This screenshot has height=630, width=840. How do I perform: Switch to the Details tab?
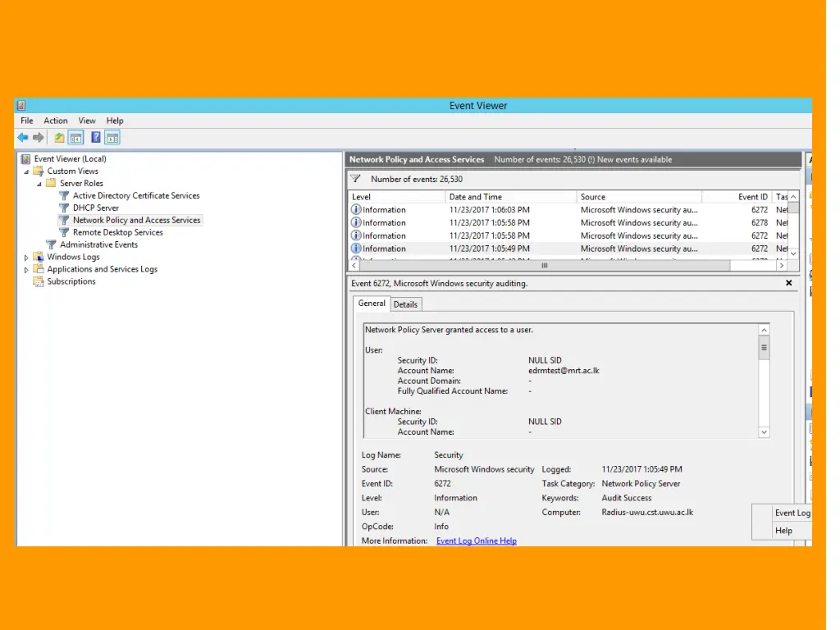point(405,304)
